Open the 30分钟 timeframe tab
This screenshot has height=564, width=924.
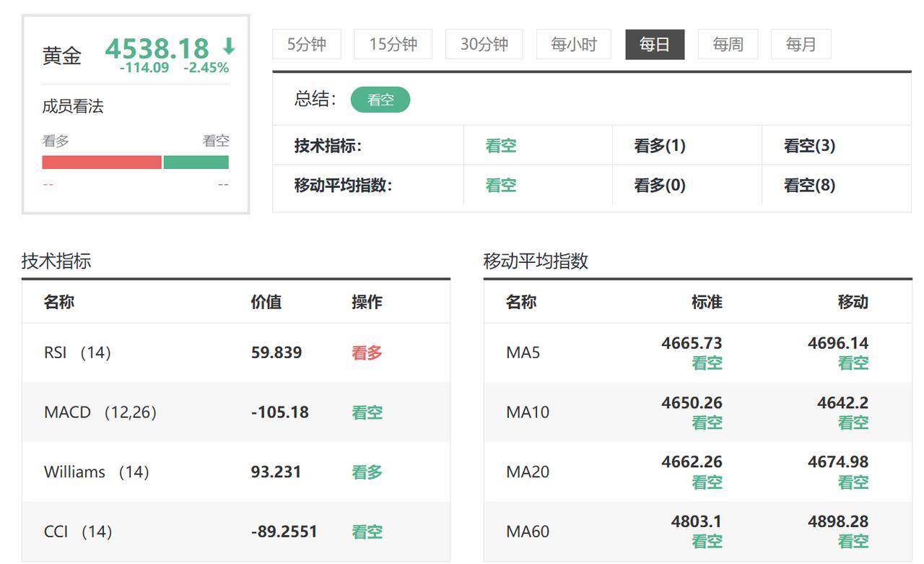coord(484,44)
